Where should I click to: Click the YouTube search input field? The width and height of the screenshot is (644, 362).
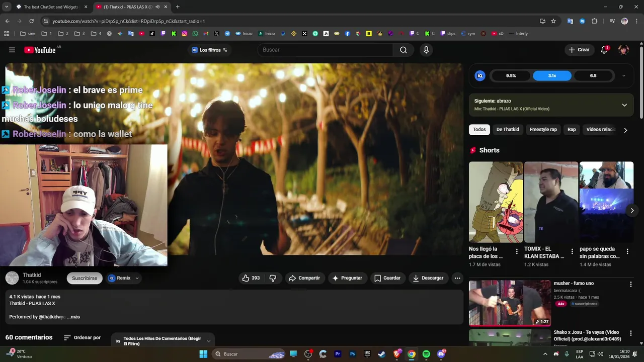325,50
